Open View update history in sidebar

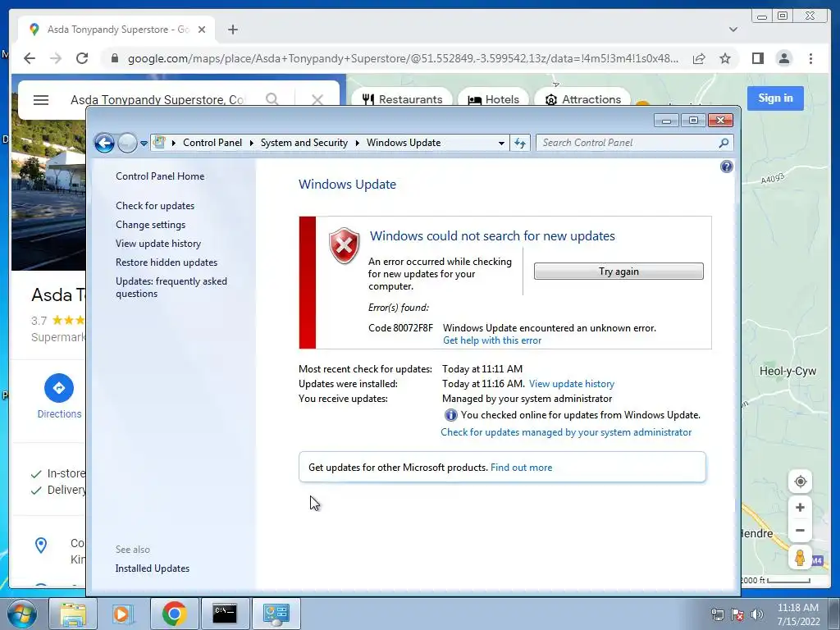158,243
